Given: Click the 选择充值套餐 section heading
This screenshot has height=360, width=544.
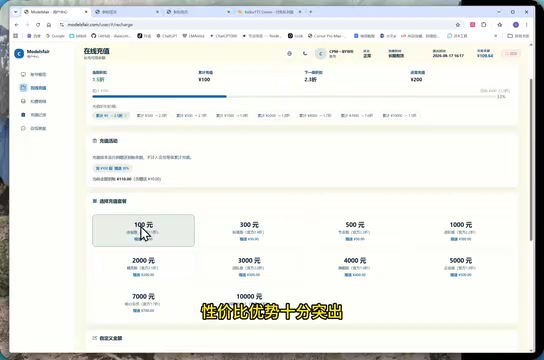Looking at the screenshot, I should (113, 201).
